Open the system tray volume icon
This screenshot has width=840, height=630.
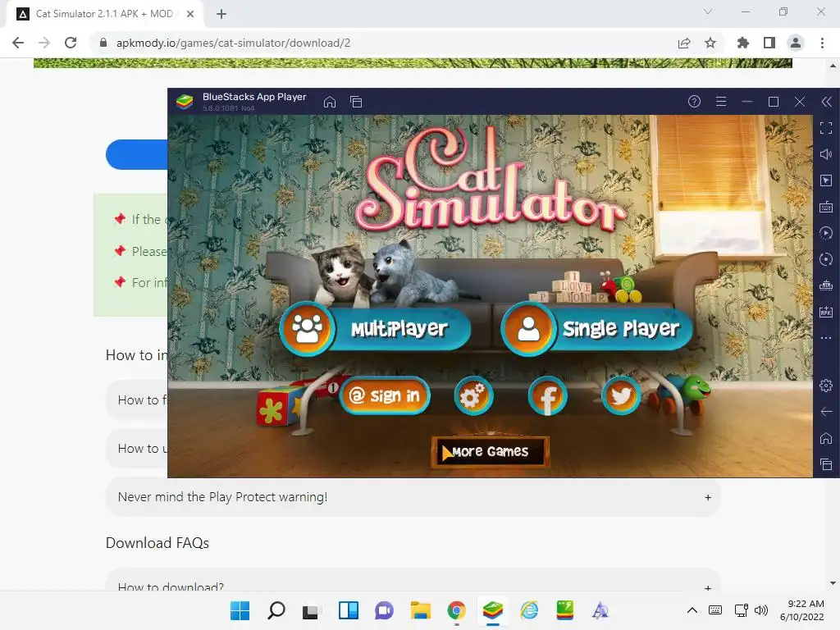[760, 610]
